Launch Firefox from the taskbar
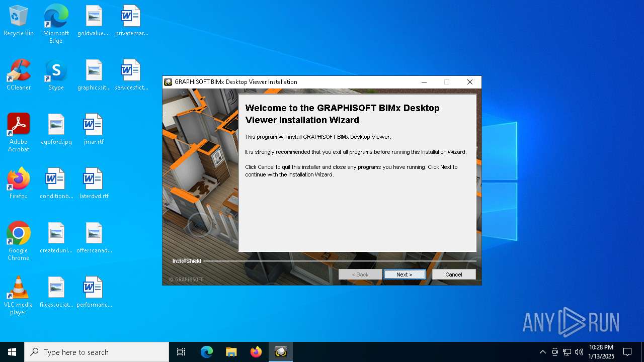The height and width of the screenshot is (362, 644). click(x=256, y=352)
